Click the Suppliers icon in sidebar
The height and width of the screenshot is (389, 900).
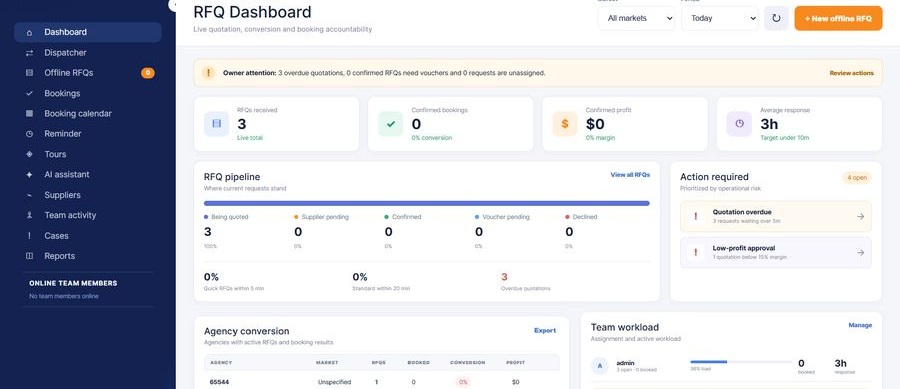(x=29, y=195)
